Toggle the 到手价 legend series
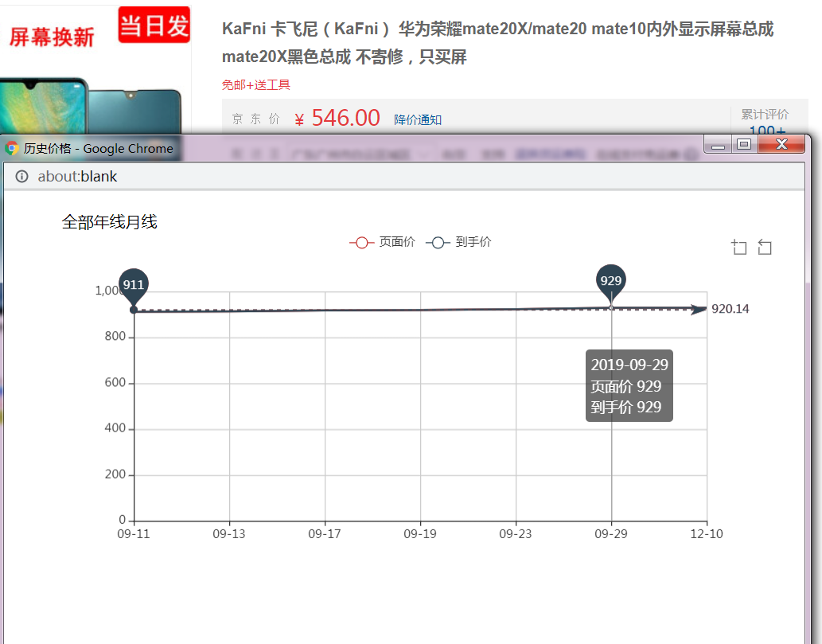Viewport: 822px width, 644px height. click(x=458, y=242)
